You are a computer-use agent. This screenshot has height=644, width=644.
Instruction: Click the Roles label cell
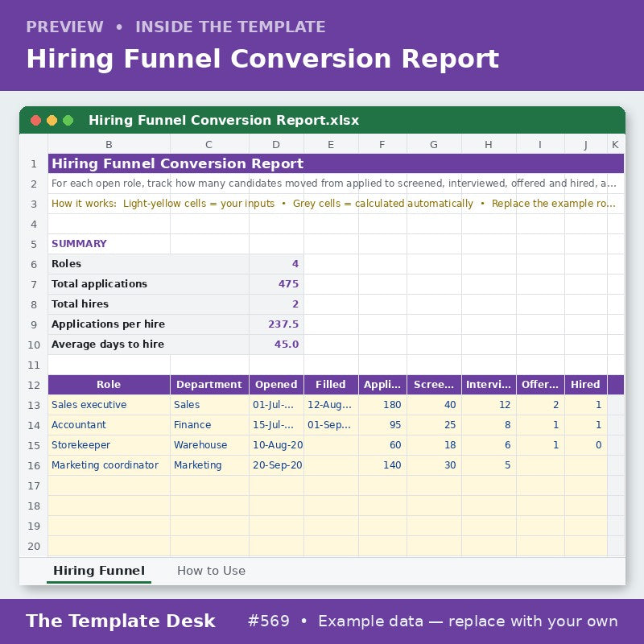(x=148, y=264)
